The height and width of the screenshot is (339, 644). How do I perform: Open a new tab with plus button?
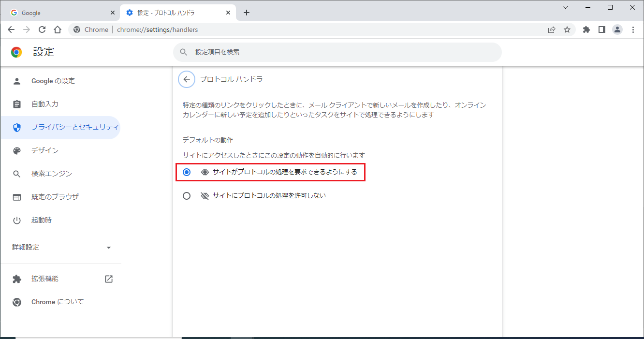[x=247, y=13]
